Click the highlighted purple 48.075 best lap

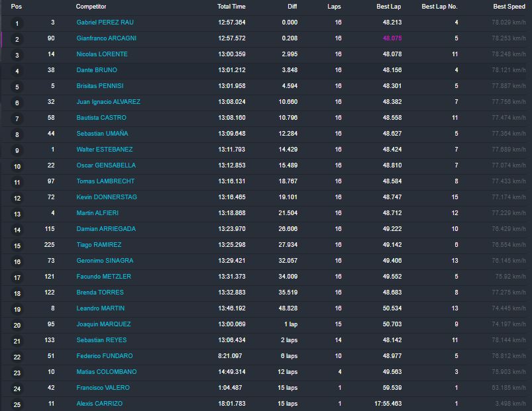point(392,38)
